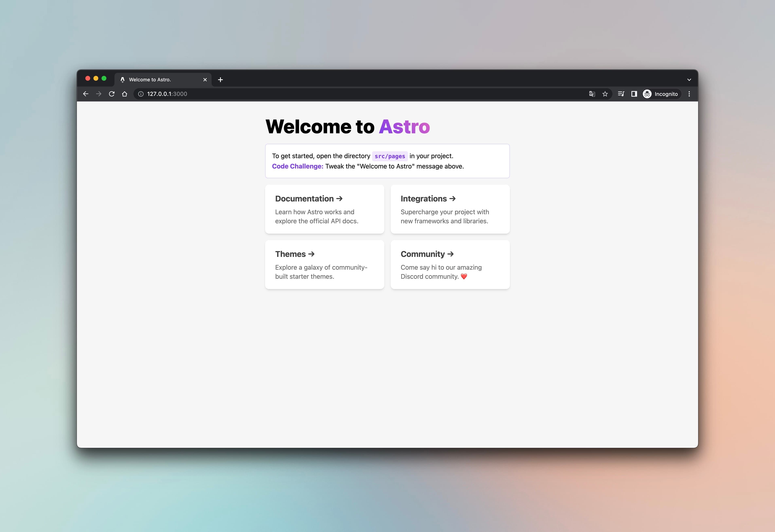The height and width of the screenshot is (532, 775).
Task: Open Chrome's three-dot menu
Action: coord(689,94)
